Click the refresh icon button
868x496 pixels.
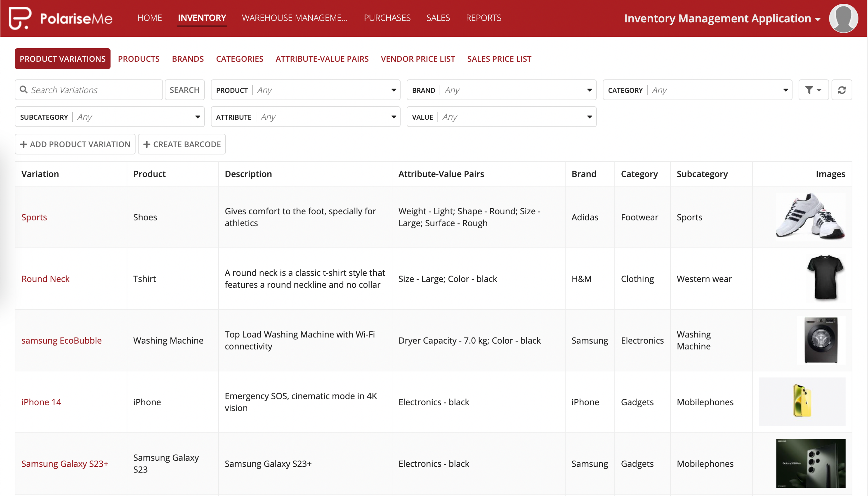coord(841,90)
